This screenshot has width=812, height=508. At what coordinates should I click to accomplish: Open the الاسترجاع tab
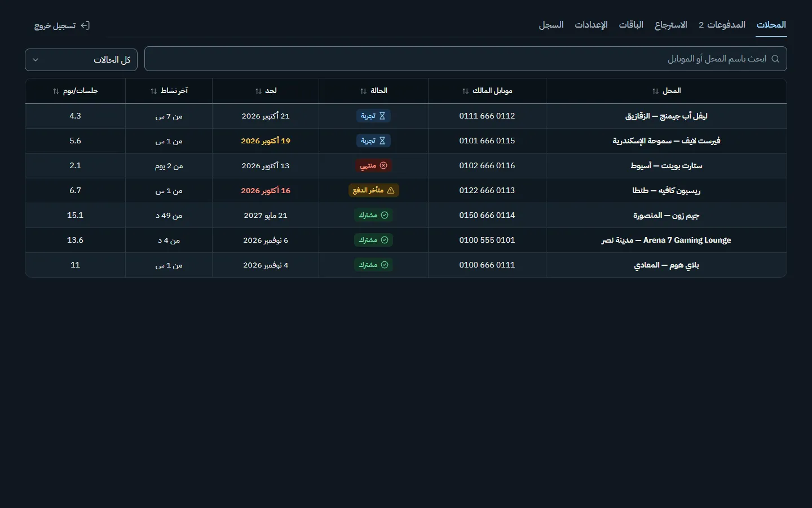tap(670, 25)
